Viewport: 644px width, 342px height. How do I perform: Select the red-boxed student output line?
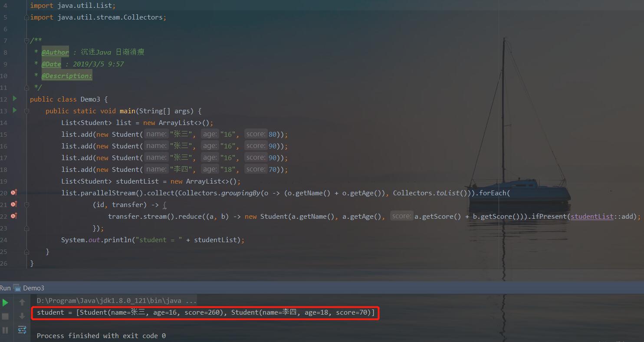pos(204,312)
